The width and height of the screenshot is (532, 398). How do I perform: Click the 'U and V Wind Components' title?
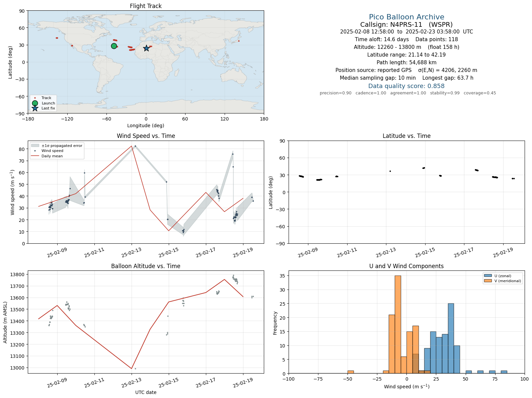point(406,266)
